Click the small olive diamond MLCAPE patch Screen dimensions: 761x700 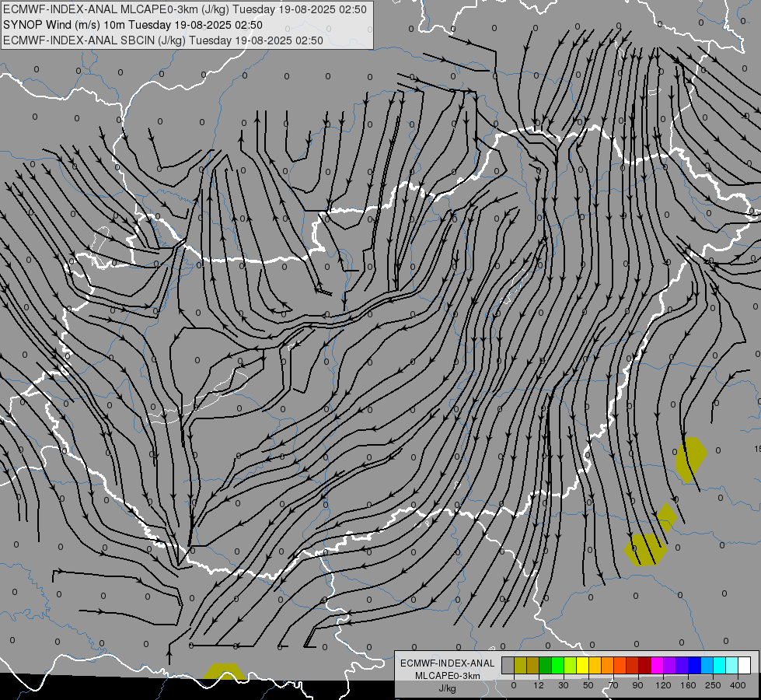[x=667, y=517]
